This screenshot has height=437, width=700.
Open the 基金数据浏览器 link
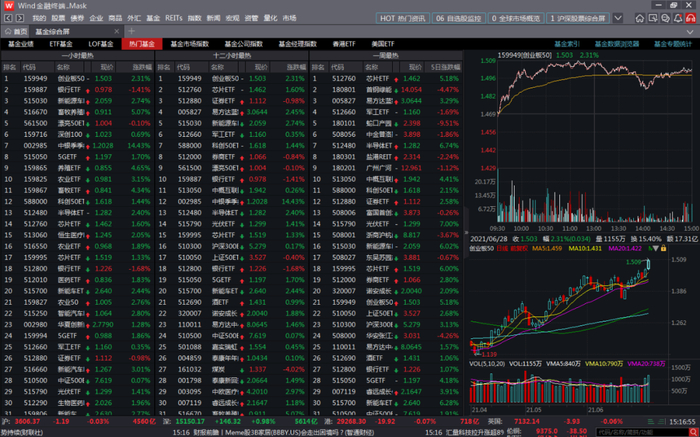pyautogui.click(x=617, y=44)
